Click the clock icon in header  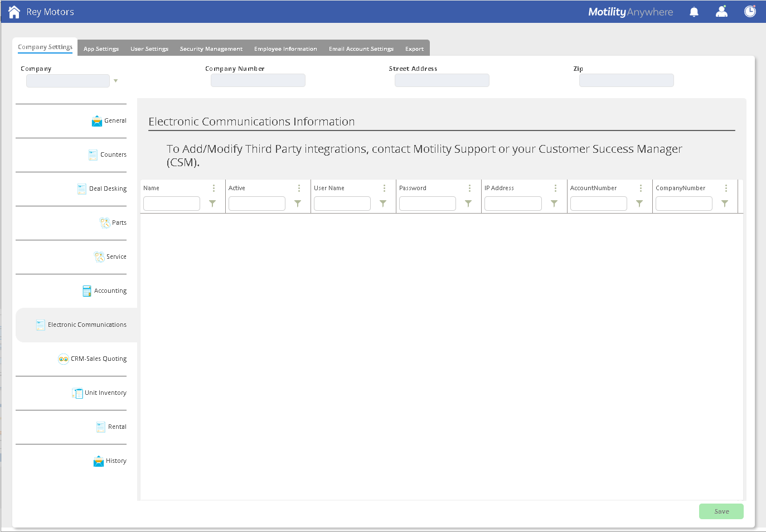coord(750,11)
